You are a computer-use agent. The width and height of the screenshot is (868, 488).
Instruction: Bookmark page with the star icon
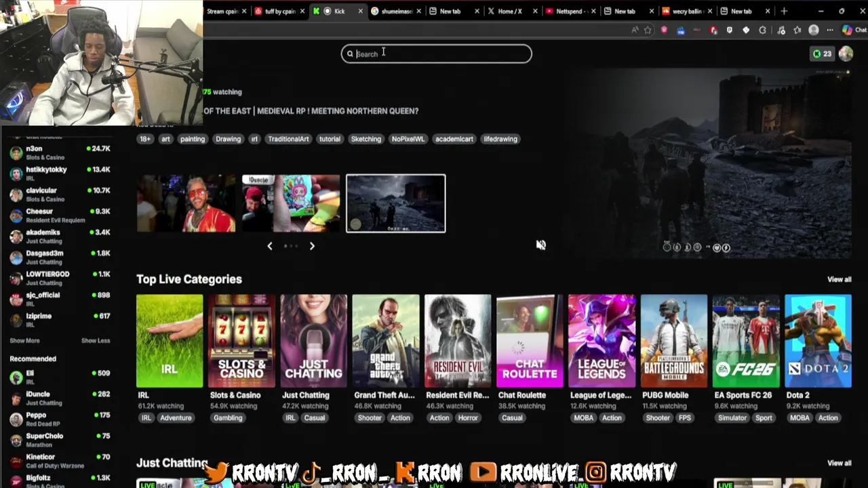click(x=648, y=30)
